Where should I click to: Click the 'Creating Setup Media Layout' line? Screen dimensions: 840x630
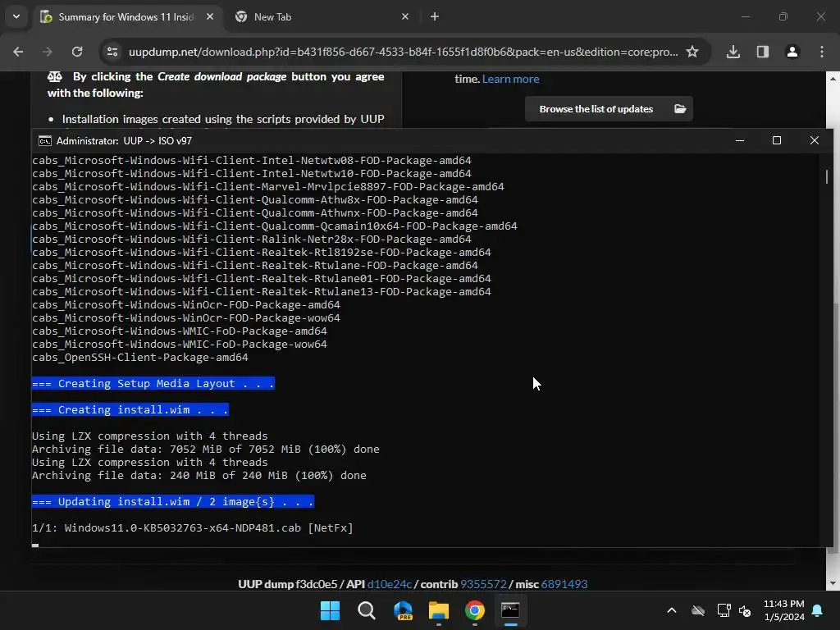153,384
